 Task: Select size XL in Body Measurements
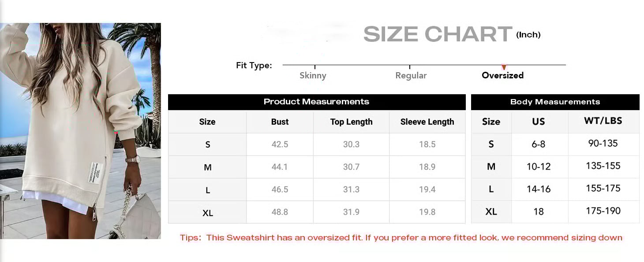tap(491, 212)
